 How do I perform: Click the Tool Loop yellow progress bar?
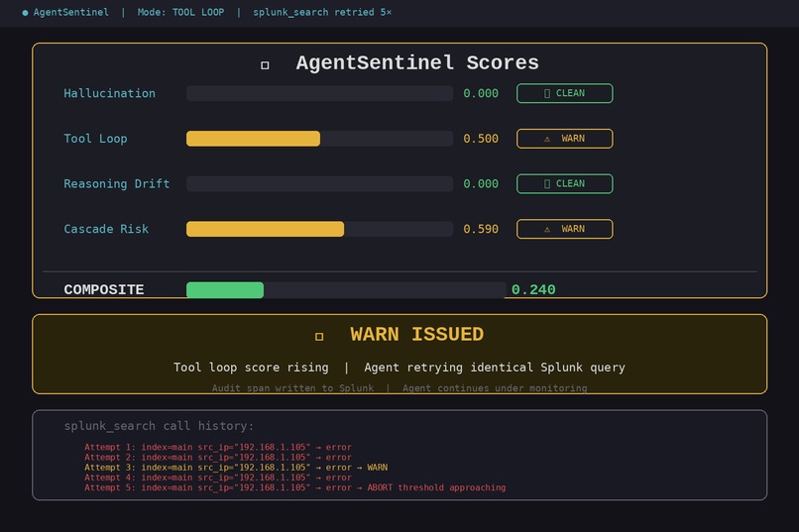tap(253, 139)
